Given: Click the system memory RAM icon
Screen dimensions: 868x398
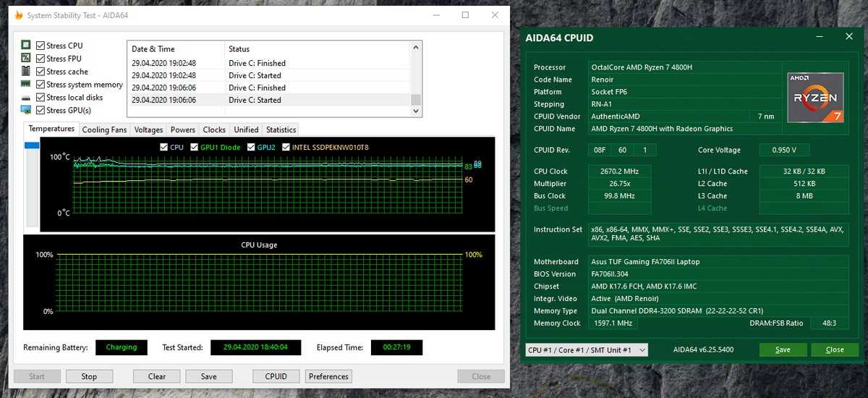Looking at the screenshot, I should coord(26,84).
